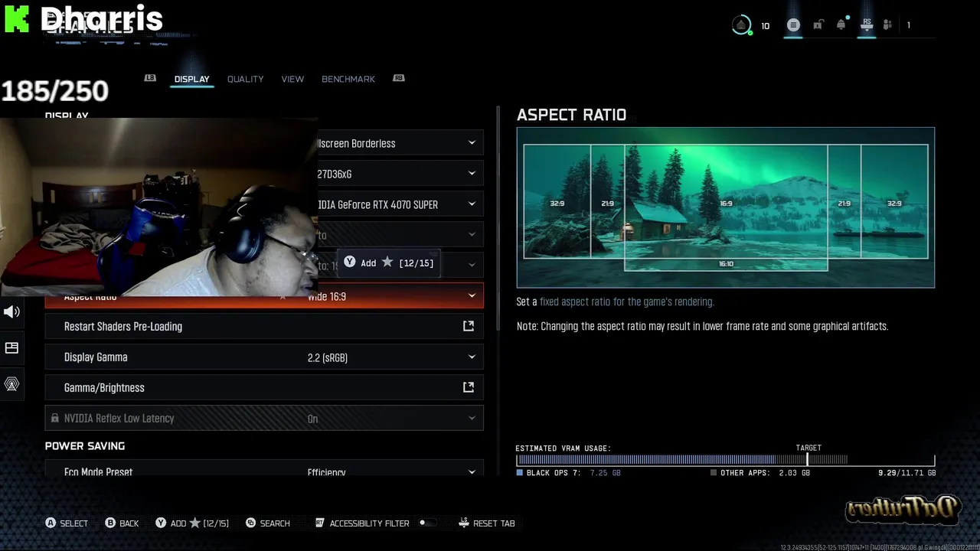Click the Search stick icon in footer
The image size is (980, 551).
coord(250,523)
